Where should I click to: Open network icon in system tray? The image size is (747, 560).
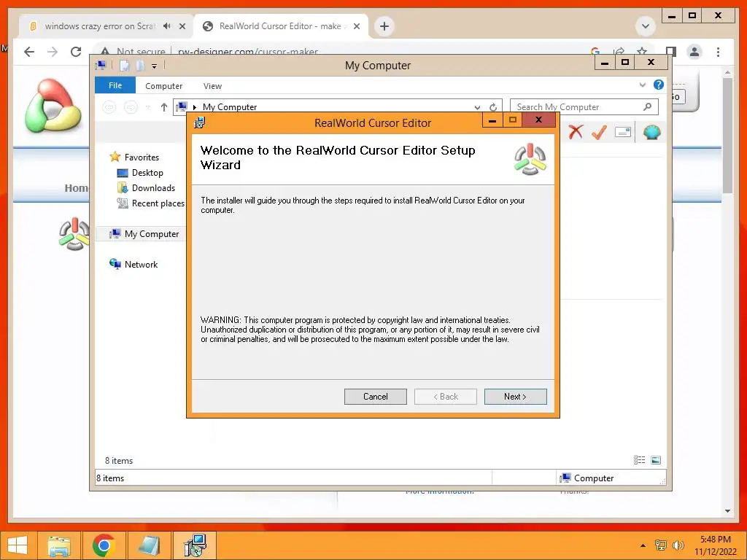coord(661,545)
